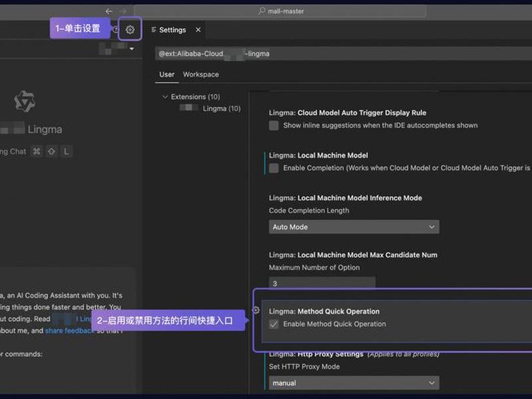
Task: Go back with the left arrow in the title bar
Action: point(109,11)
